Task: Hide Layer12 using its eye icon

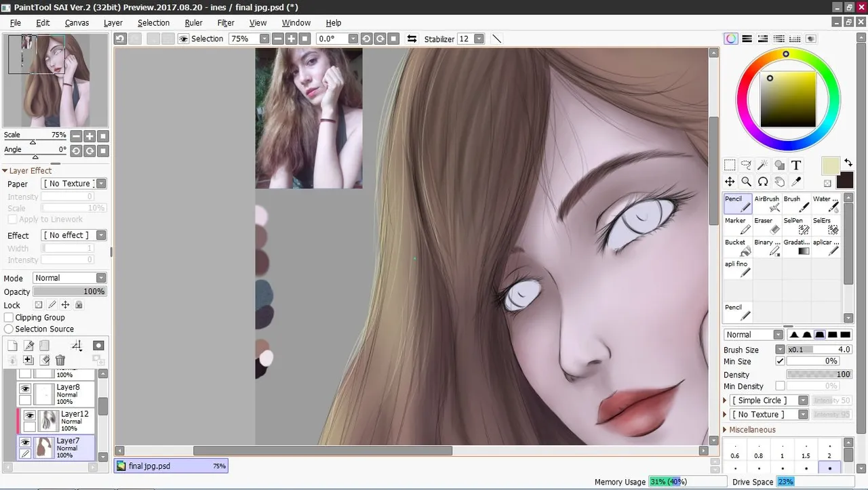Action: (x=29, y=415)
